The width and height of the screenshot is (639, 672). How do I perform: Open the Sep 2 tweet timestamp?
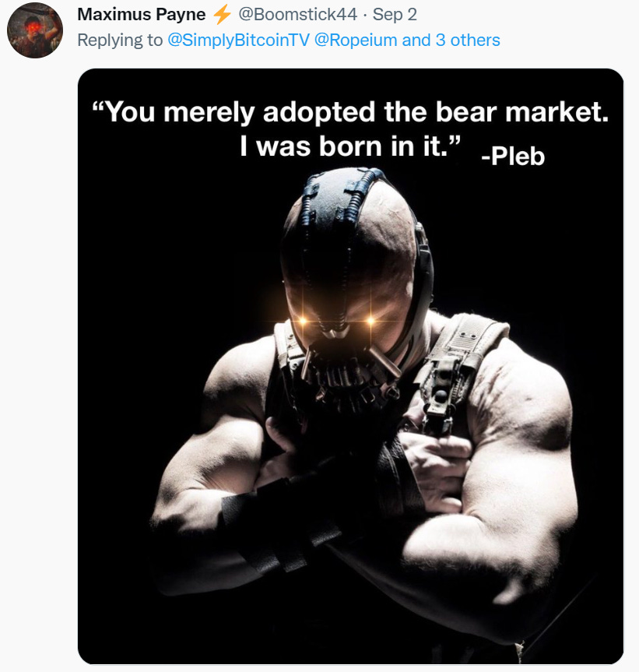pos(395,15)
